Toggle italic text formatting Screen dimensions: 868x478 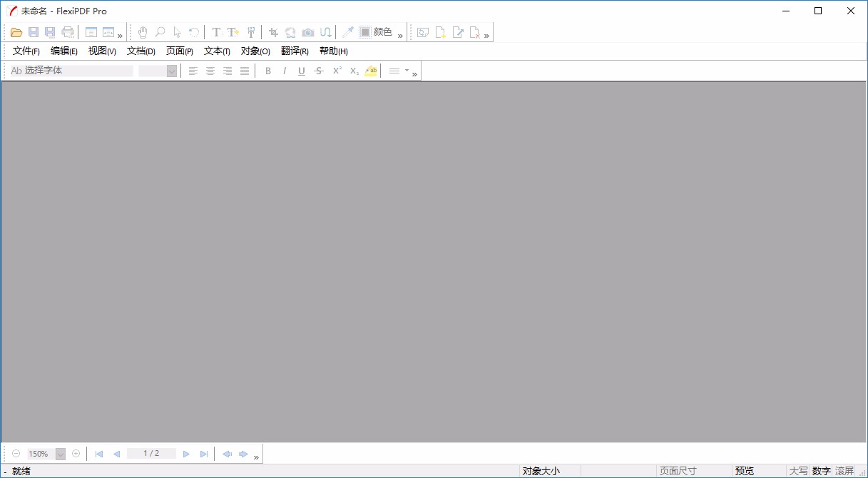click(285, 71)
